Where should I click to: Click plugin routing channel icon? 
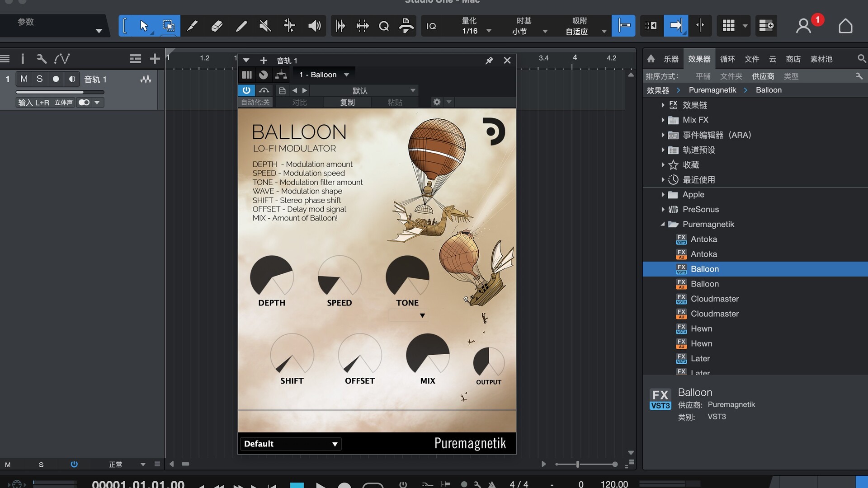coord(281,75)
